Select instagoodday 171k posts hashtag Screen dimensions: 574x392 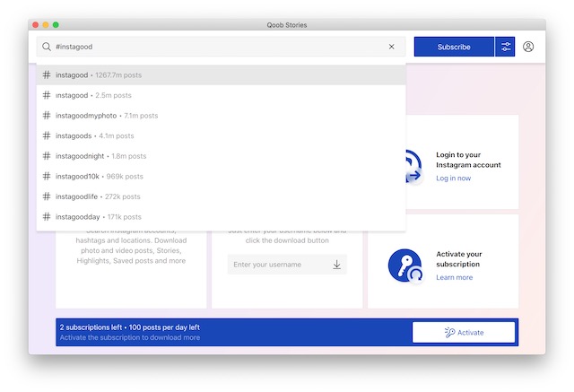(221, 217)
